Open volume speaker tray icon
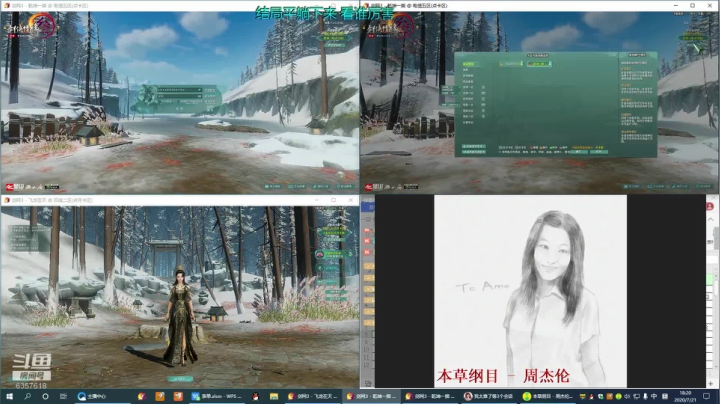This screenshot has width=720, height=404. pos(627,396)
